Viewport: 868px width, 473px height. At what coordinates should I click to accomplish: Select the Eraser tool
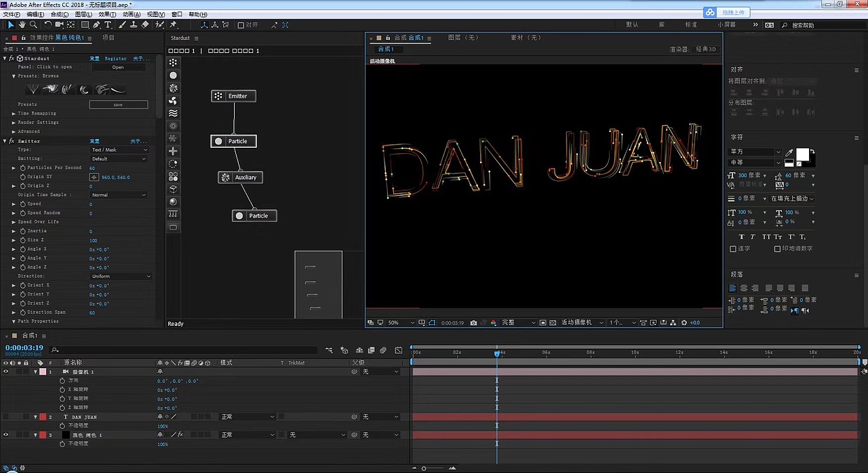(144, 25)
